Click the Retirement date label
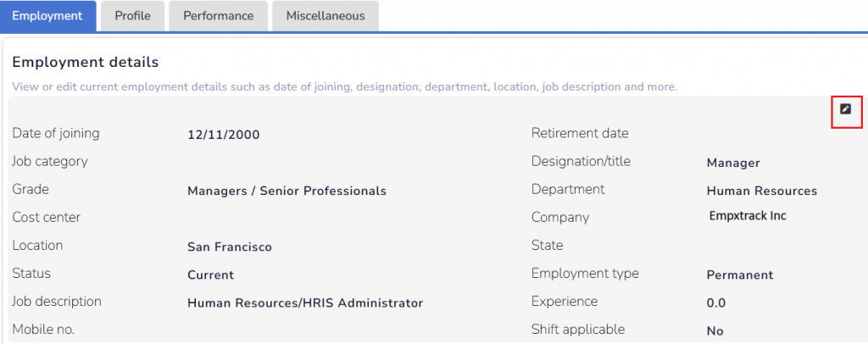The width and height of the screenshot is (868, 344). [580, 133]
